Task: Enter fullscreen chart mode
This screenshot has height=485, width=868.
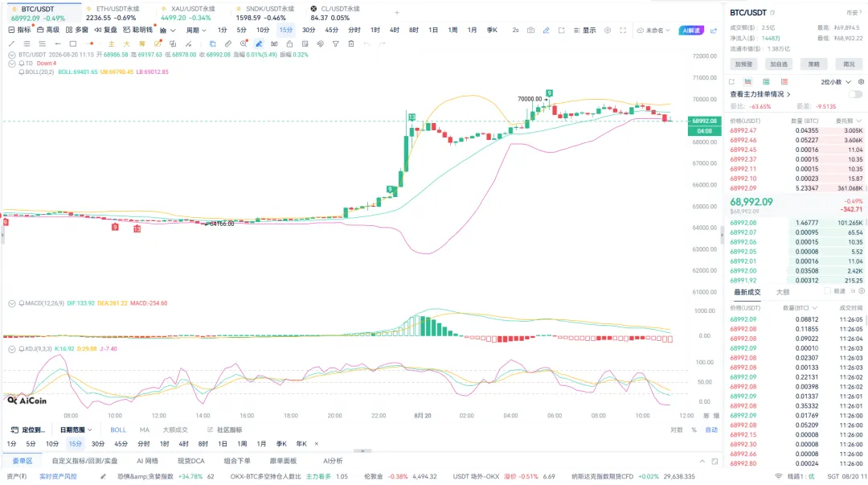Action: (x=623, y=31)
